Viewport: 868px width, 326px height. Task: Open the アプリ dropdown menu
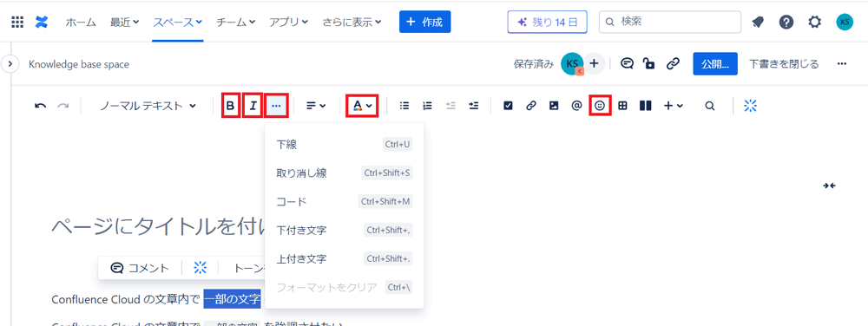point(288,22)
